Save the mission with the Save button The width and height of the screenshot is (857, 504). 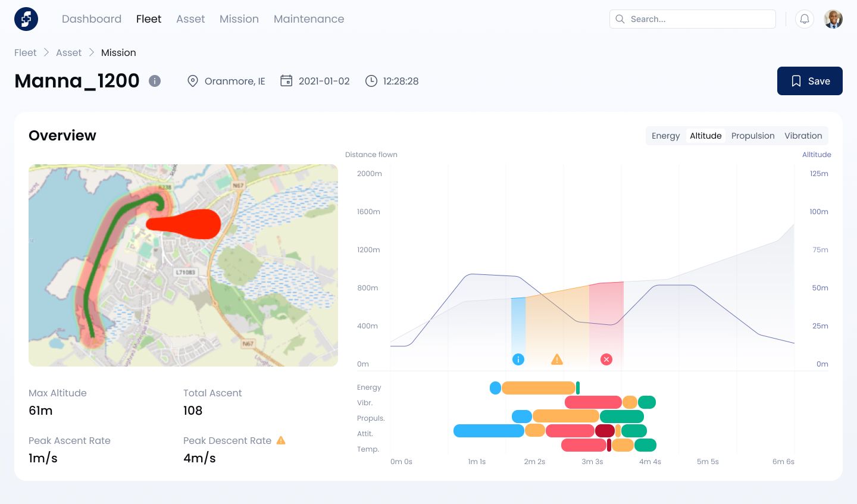[x=809, y=81]
